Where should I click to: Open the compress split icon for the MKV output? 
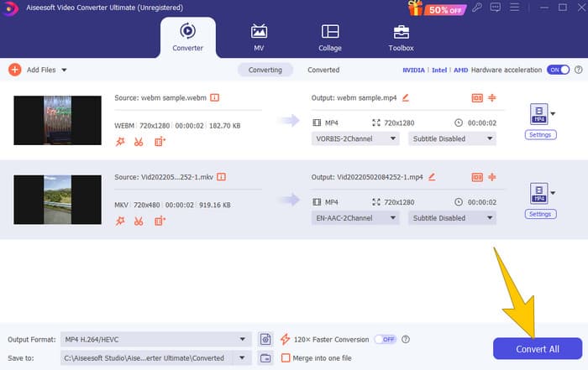(x=493, y=177)
